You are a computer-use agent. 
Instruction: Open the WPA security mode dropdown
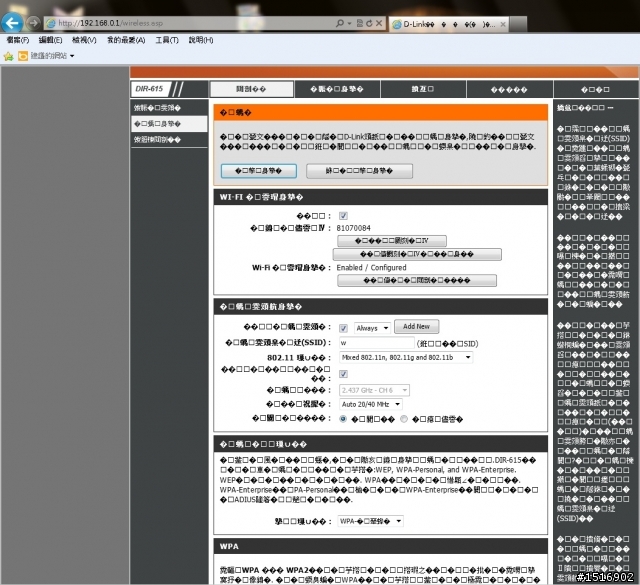pyautogui.click(x=370, y=521)
